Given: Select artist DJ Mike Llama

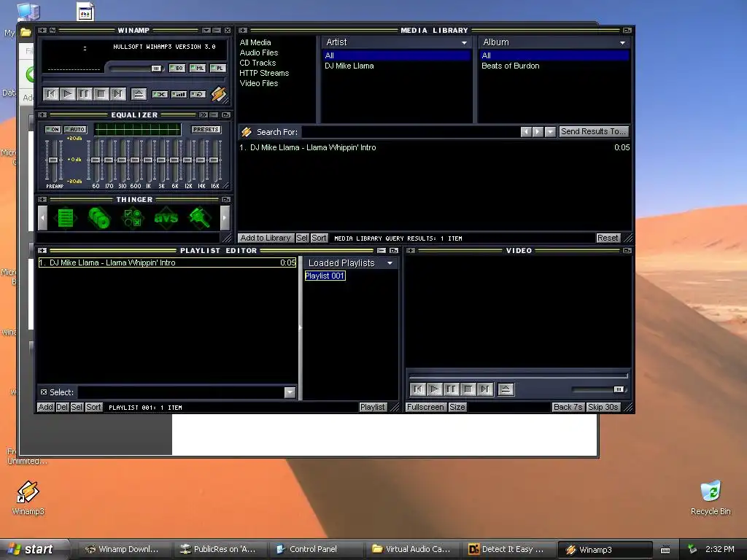Looking at the screenshot, I should 349,66.
